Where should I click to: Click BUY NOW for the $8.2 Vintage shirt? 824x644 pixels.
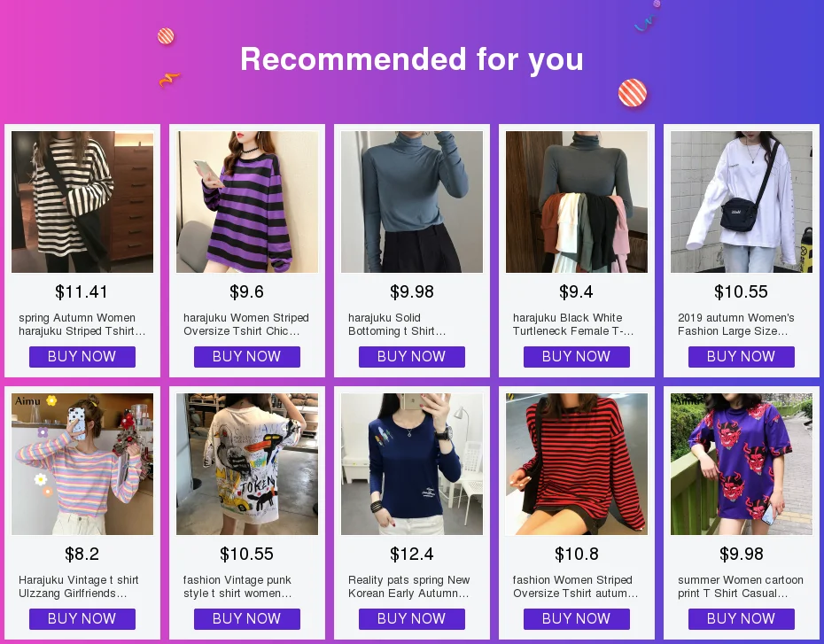(82, 619)
